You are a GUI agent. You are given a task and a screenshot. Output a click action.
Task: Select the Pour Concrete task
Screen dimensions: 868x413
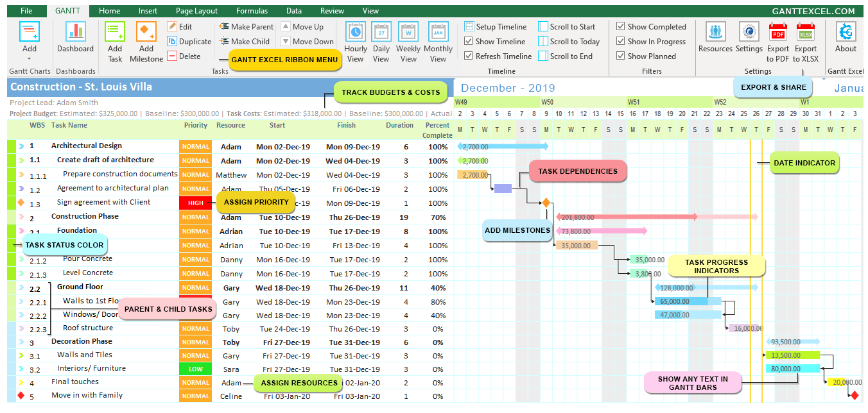coord(87,259)
